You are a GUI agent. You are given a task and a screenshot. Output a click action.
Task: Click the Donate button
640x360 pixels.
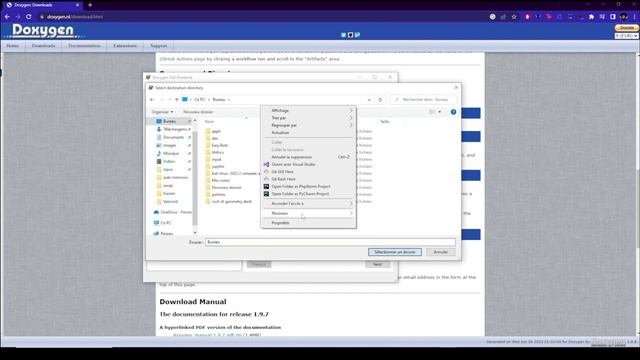click(x=627, y=28)
